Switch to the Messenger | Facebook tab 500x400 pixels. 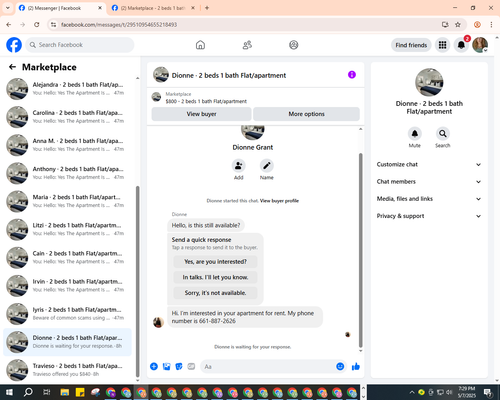[x=60, y=8]
